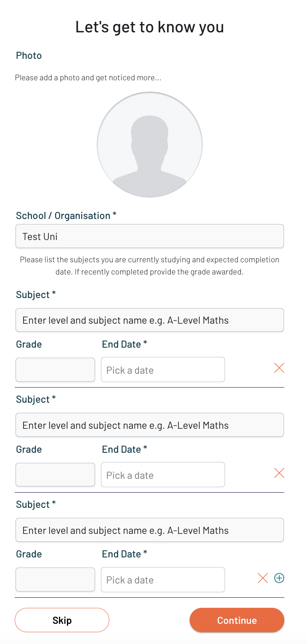This screenshot has width=307, height=644.
Task: Select the third Grade box
Action: point(55,580)
